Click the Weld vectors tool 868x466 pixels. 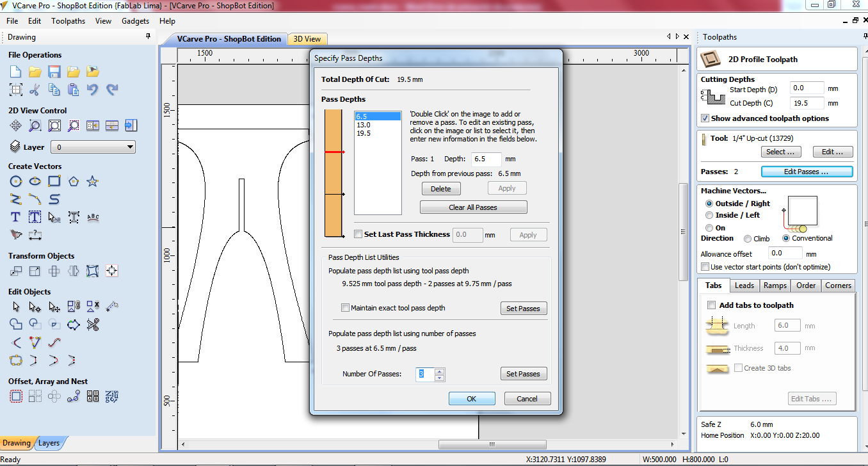point(16,325)
